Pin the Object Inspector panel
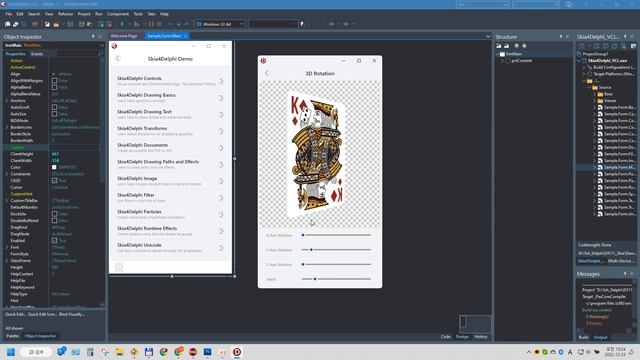 tap(93, 37)
